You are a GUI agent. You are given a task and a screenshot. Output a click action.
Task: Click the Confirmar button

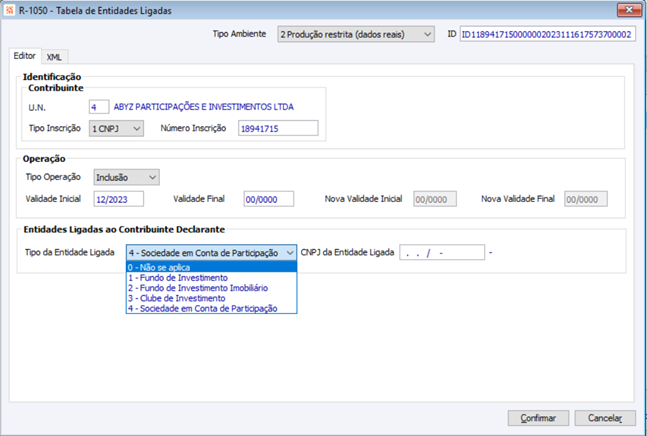pyautogui.click(x=538, y=418)
